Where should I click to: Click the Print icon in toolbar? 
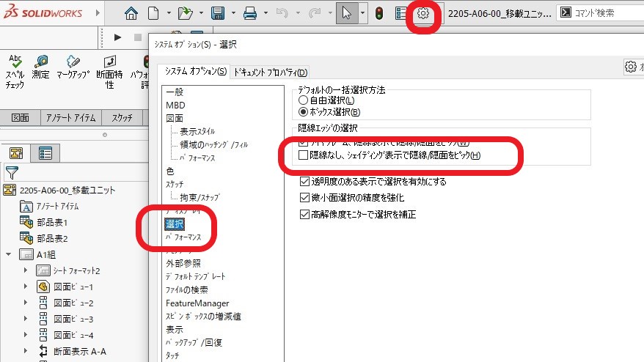pyautogui.click(x=250, y=13)
